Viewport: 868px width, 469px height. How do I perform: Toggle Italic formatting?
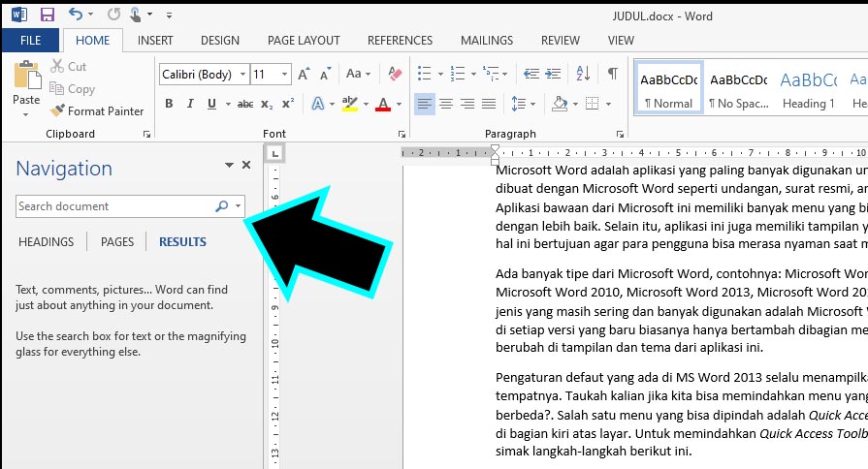(190, 104)
